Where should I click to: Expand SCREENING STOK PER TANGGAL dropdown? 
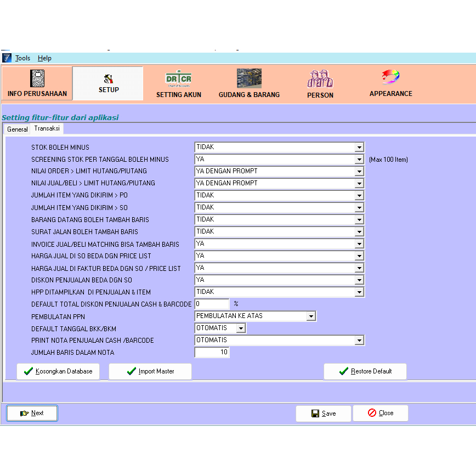coord(359,160)
